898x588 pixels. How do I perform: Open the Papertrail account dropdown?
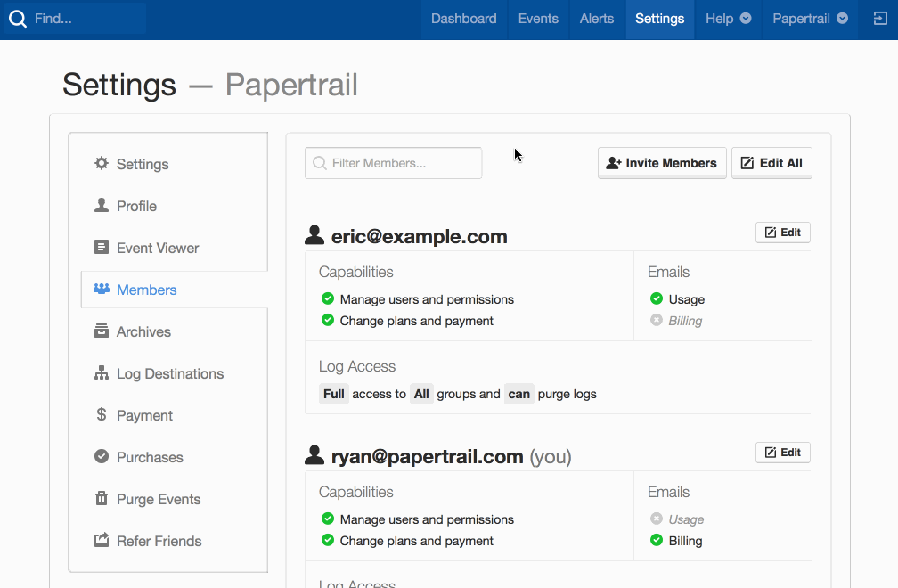click(810, 19)
